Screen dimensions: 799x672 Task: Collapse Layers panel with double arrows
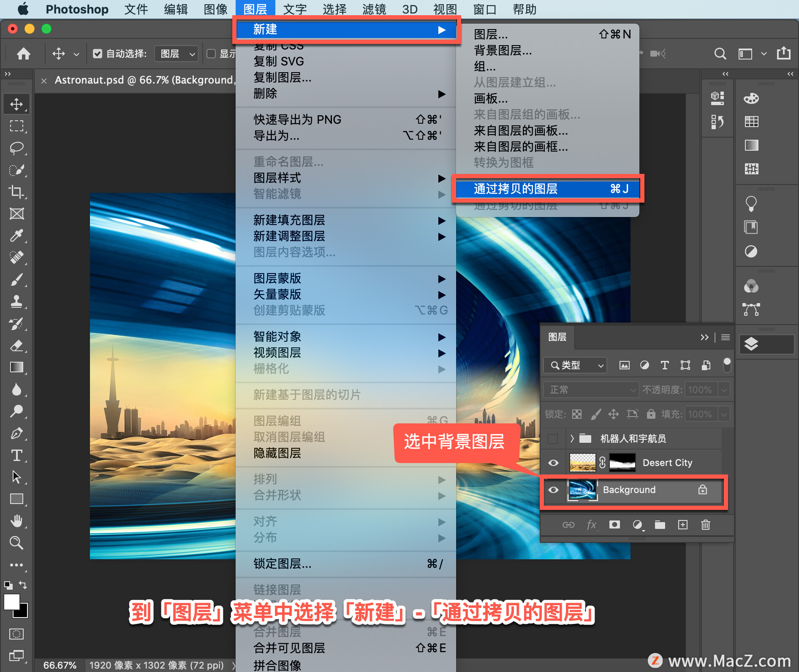(x=704, y=337)
